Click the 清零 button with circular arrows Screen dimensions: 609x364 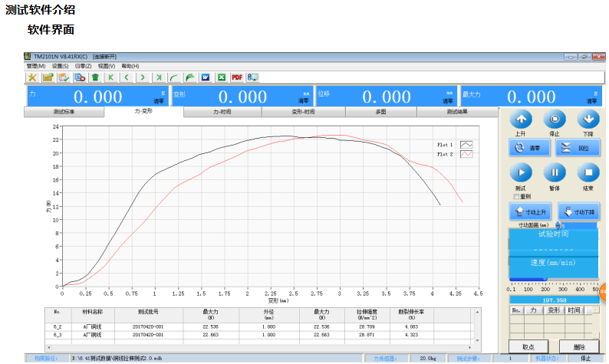(x=529, y=148)
